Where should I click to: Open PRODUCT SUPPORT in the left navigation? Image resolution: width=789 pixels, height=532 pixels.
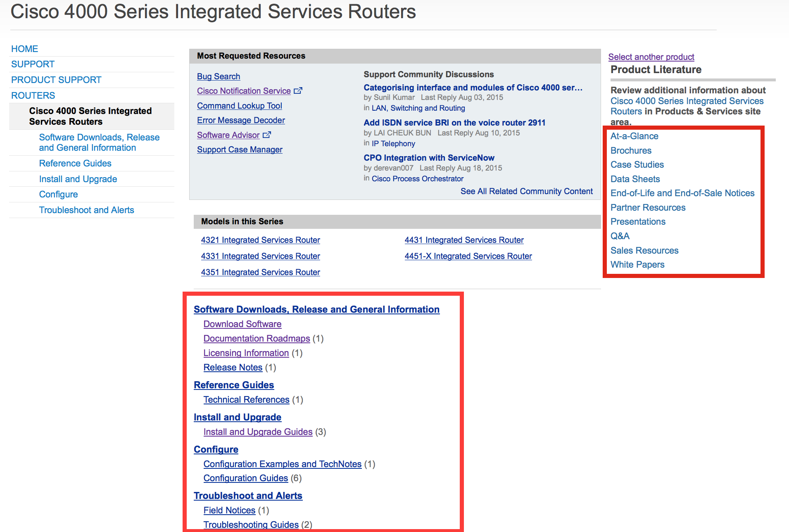[x=56, y=80]
